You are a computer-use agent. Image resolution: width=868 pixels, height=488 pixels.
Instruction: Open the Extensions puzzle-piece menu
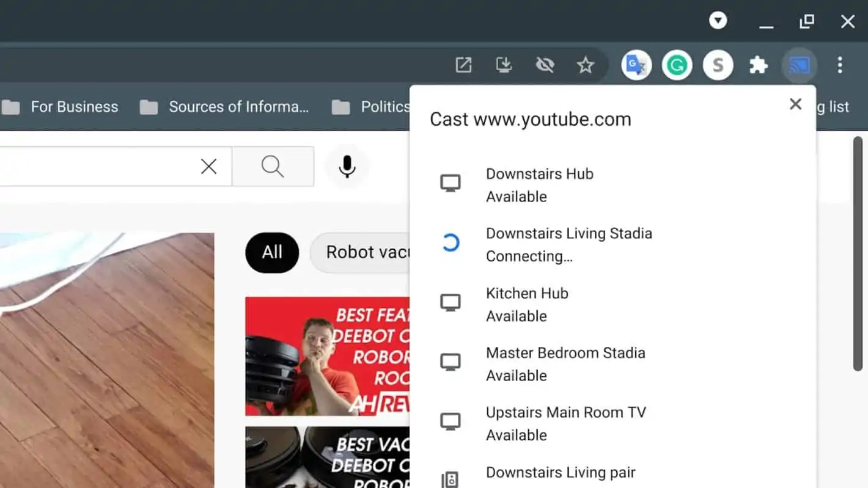tap(759, 65)
